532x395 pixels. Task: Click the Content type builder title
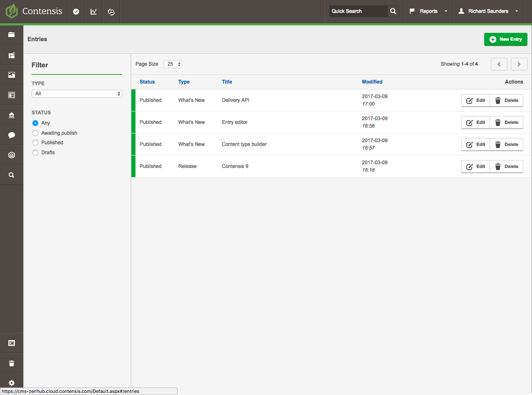244,144
